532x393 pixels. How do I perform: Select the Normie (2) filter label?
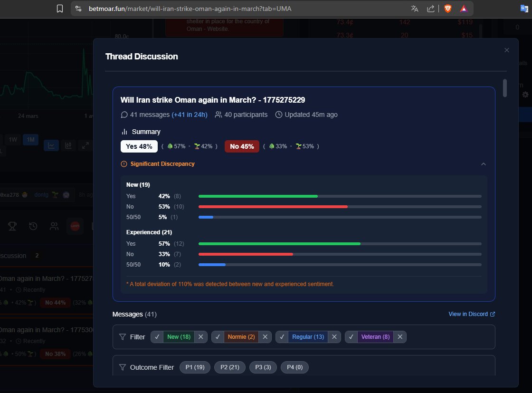click(241, 336)
